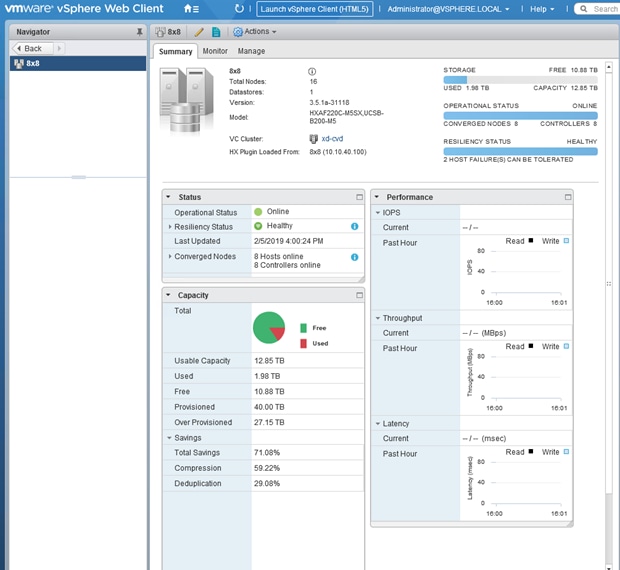620x570 pixels.
Task: Click in the Search field
Action: 605,9
